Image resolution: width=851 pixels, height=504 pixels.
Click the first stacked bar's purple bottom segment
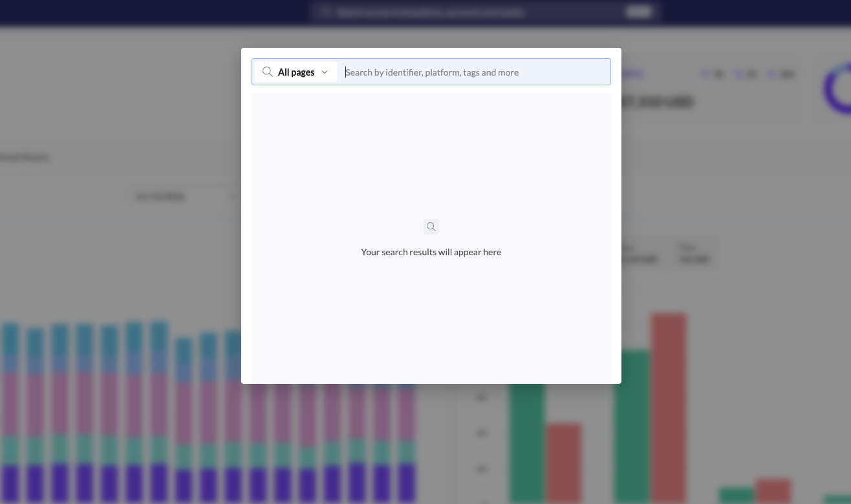[11, 482]
